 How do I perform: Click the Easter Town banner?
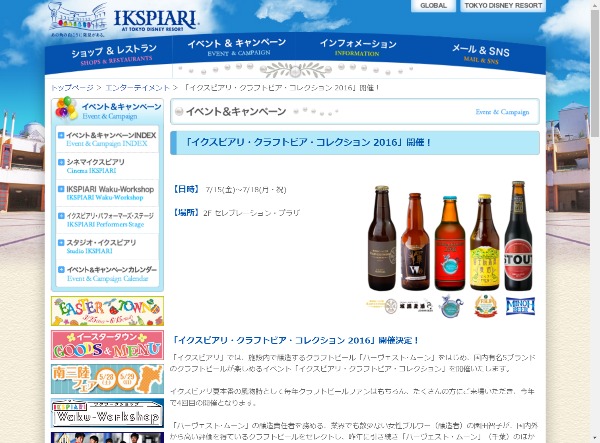(107, 311)
